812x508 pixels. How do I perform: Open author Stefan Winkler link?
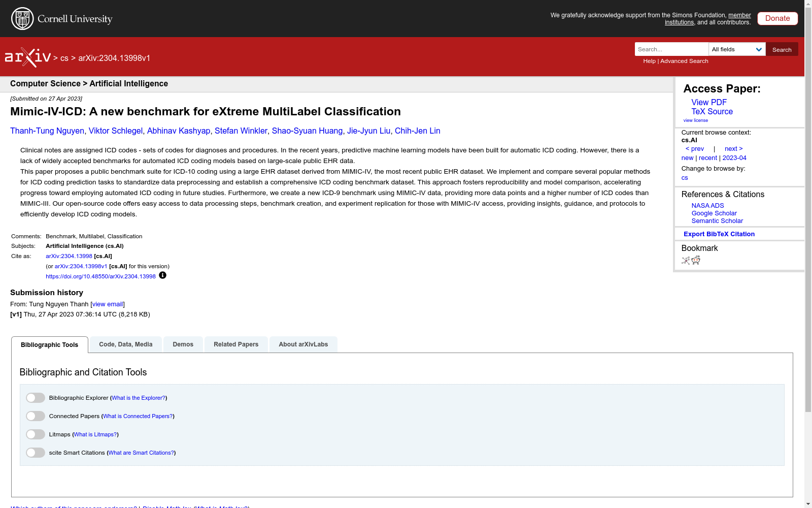click(x=241, y=131)
